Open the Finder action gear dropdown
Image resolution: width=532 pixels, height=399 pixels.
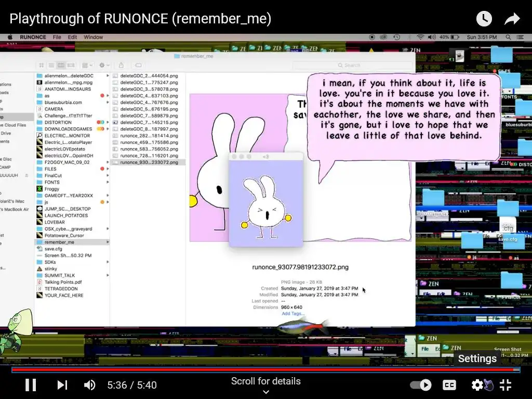click(104, 65)
